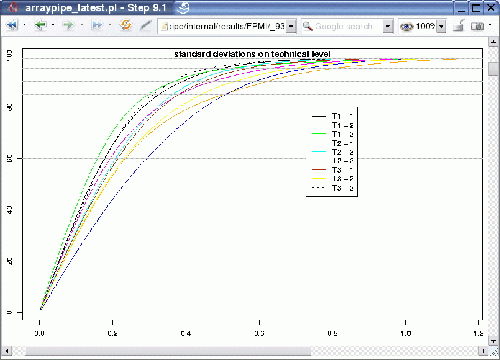
Task: Click the wand icon beside reload
Action: (145, 25)
